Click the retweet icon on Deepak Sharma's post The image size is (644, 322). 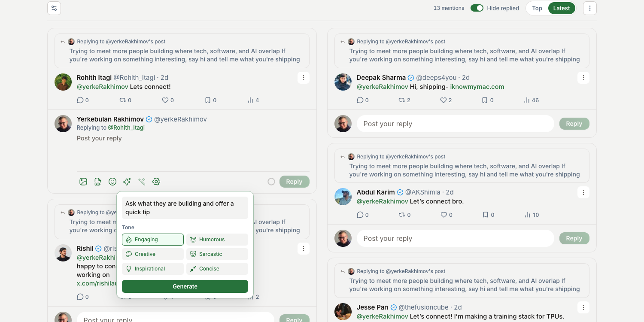point(402,100)
